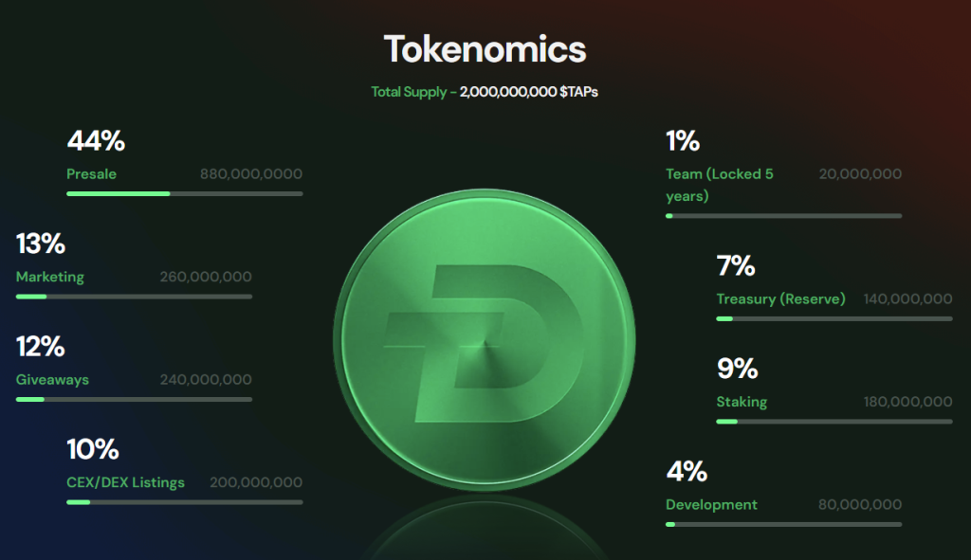Click the 80,000,000 development amount
971x560 pixels.
tap(859, 504)
